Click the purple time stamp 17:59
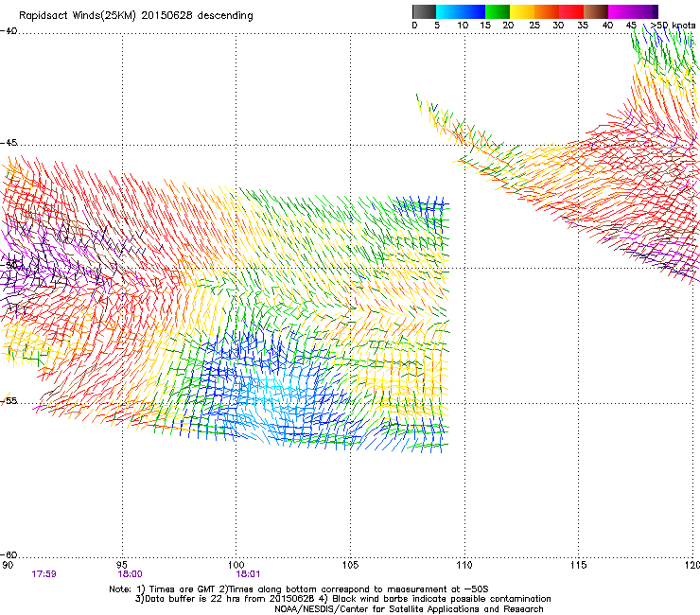Screen dimensions: 700x615 click(44, 574)
